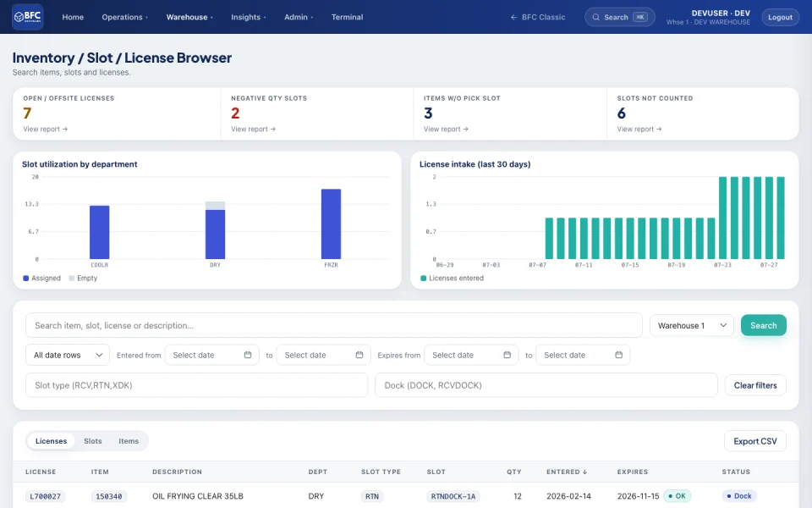812x508 pixels.
Task: Sort by the STATUS column header
Action: click(736, 472)
